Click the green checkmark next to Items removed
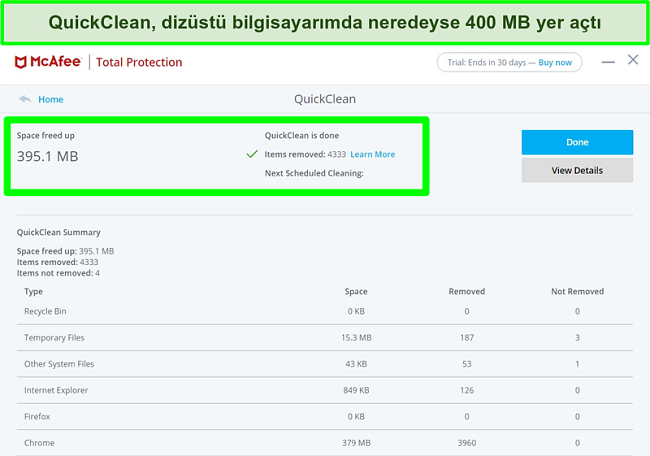The height and width of the screenshot is (456, 650). point(252,154)
